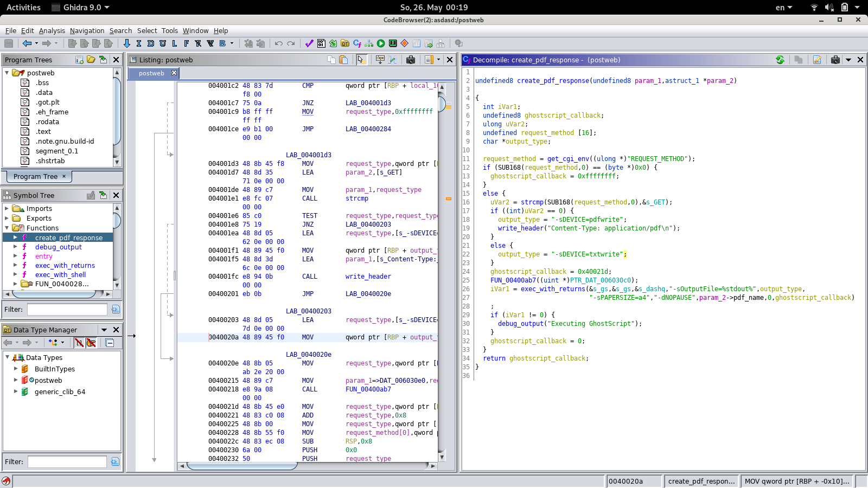Click Listing vertical scrollbar thumb
The height and width of the screenshot is (488, 868).
pos(442,103)
